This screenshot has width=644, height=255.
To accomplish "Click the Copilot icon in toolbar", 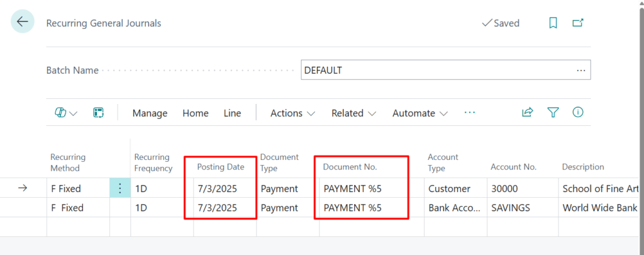I will [x=61, y=113].
